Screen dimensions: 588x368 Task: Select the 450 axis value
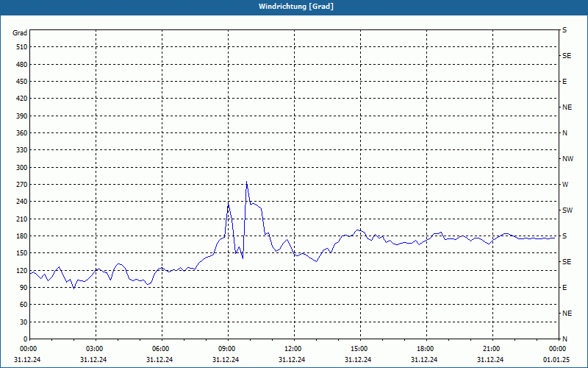click(22, 82)
